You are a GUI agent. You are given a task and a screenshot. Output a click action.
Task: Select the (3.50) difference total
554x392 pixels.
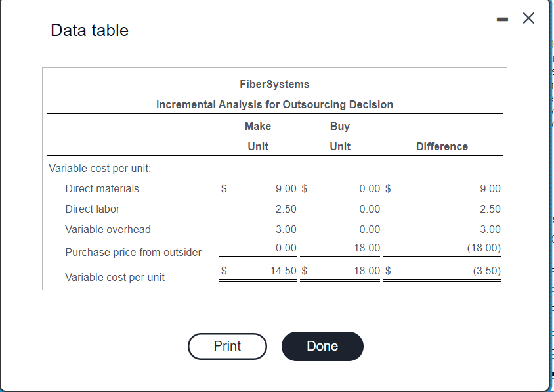click(486, 271)
